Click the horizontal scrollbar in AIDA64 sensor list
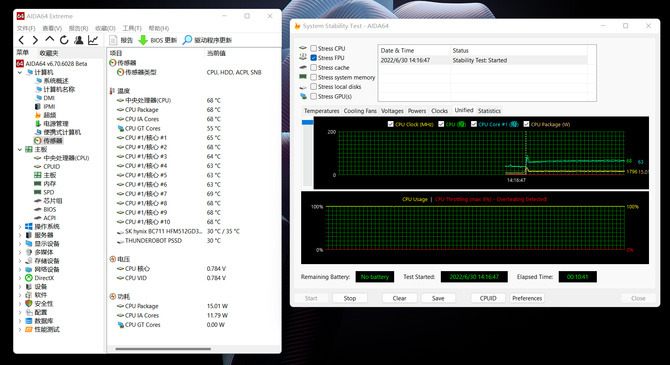 (163, 349)
